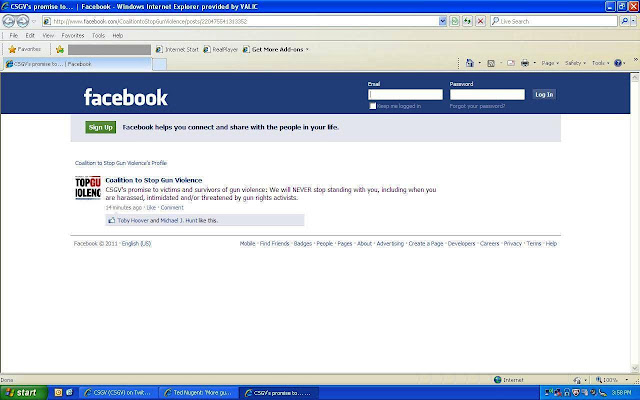
Task: Click the Live Search box
Action: click(554, 21)
